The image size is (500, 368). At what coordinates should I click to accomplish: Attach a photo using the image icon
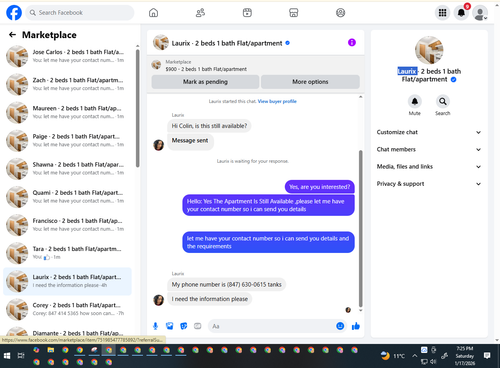(x=170, y=326)
